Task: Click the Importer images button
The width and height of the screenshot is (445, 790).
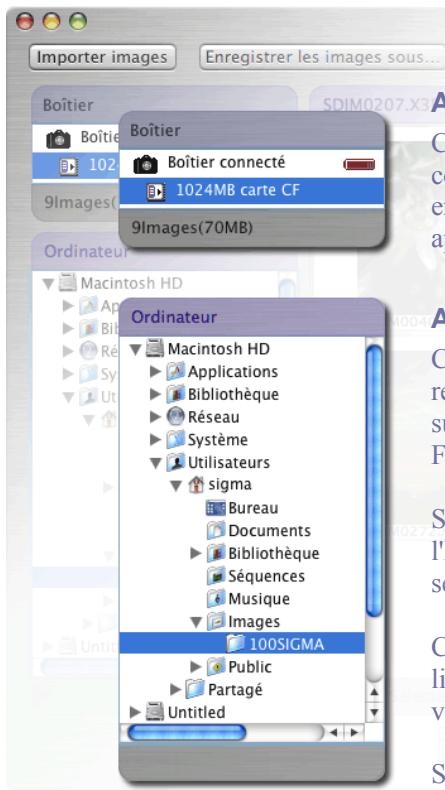Action: click(102, 57)
